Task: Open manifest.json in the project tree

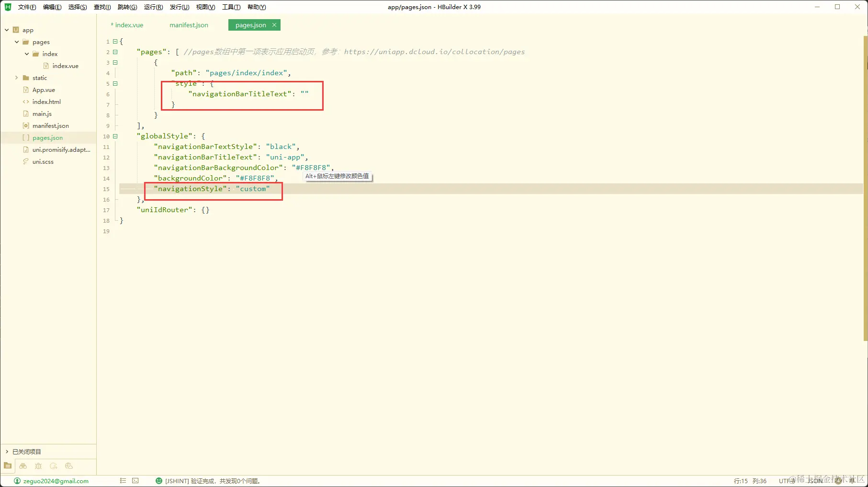Action: 51,126
